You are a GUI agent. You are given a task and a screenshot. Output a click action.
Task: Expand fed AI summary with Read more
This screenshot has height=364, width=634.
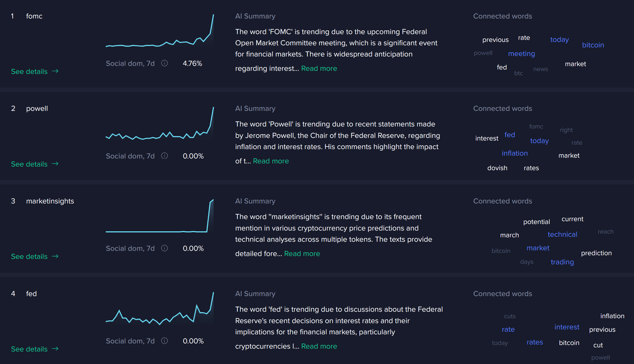(319, 346)
